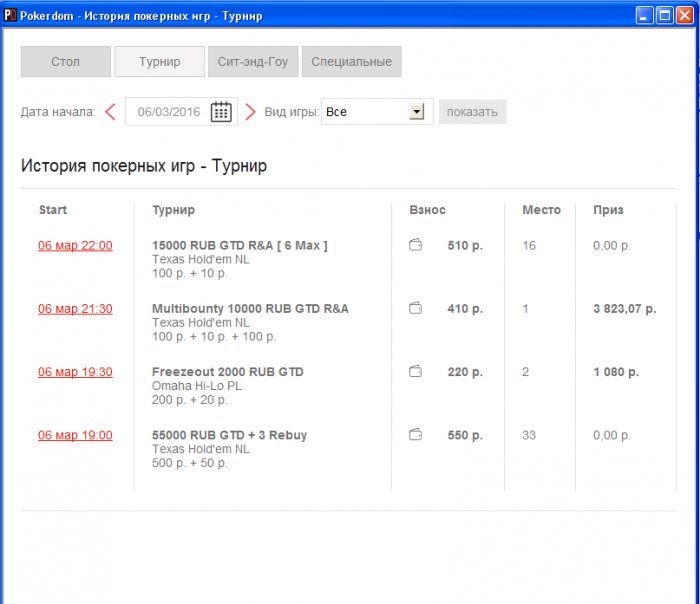This screenshot has height=604, width=700.
Task: Open the Сит-энд-Гоу tab
Action: pyautogui.click(x=253, y=62)
